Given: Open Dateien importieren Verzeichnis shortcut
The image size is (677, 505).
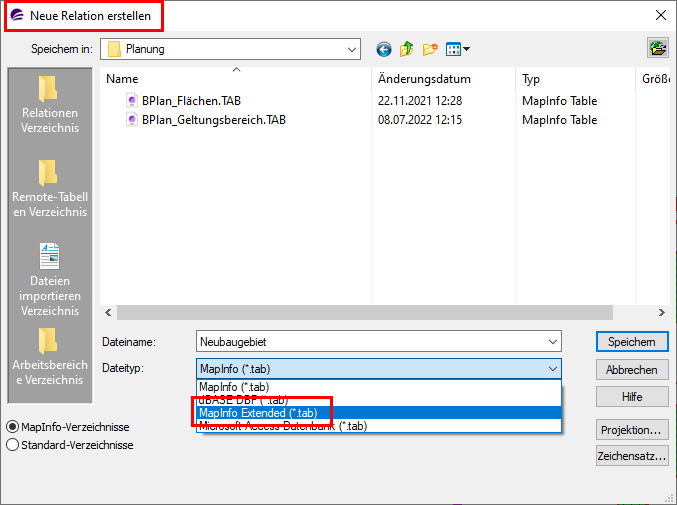Looking at the screenshot, I should (49, 279).
